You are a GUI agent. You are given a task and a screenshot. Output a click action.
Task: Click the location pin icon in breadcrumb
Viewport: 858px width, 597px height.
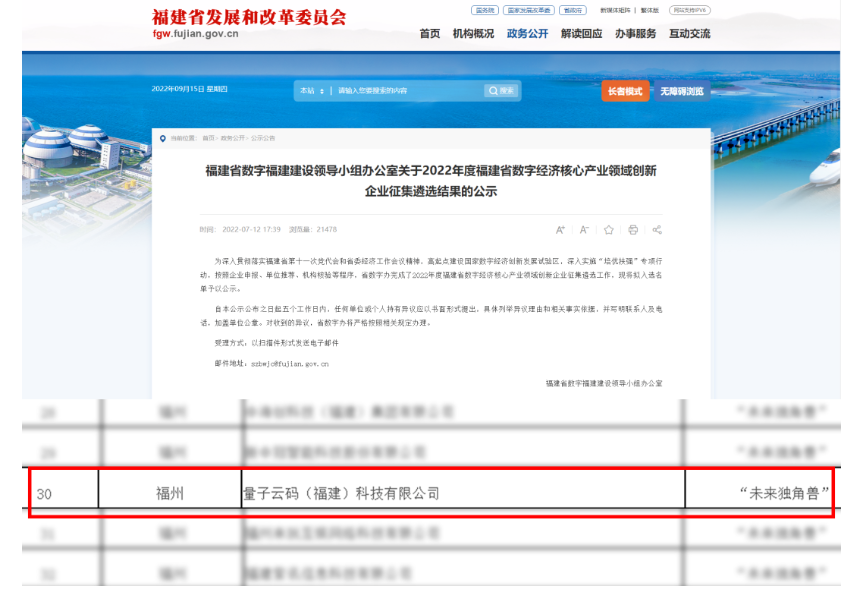click(163, 138)
